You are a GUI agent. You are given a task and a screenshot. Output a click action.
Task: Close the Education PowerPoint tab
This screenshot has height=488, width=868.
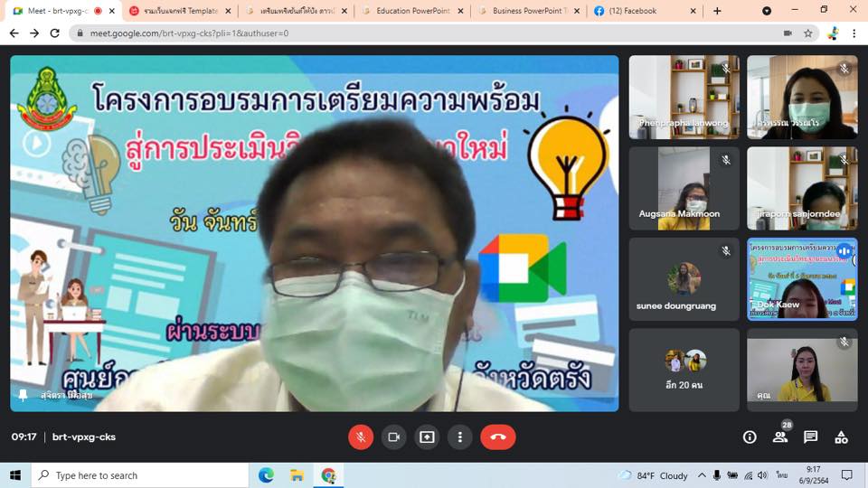click(x=460, y=11)
